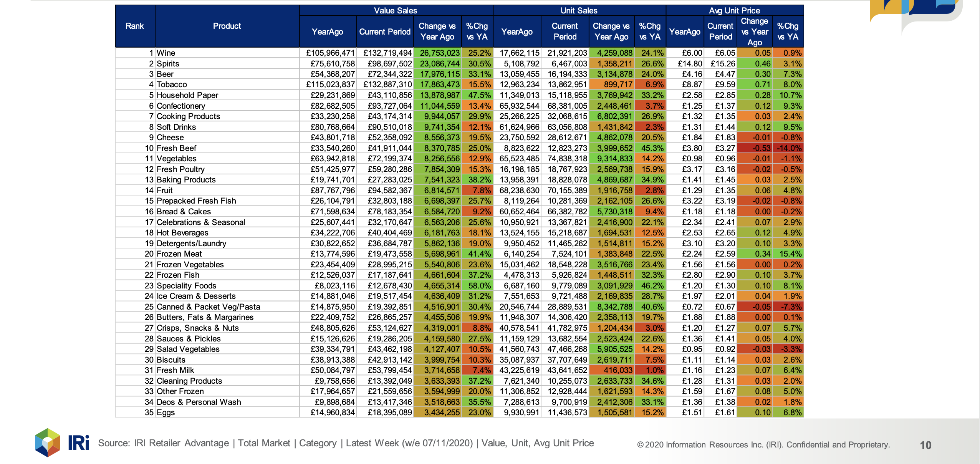Click the copyright notice in the footer
The width and height of the screenshot is (980, 464).
pos(763,445)
